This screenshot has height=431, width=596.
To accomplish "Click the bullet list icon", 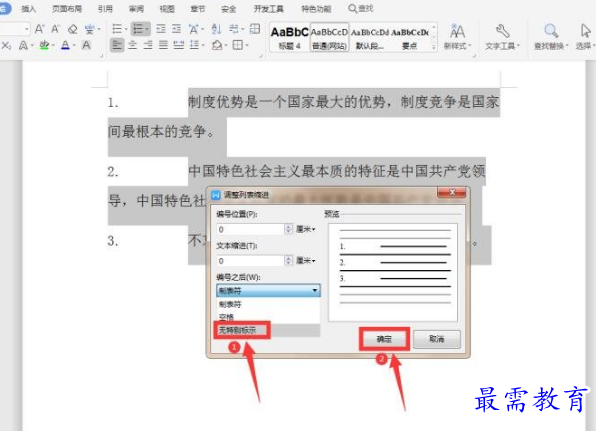I will point(117,29).
